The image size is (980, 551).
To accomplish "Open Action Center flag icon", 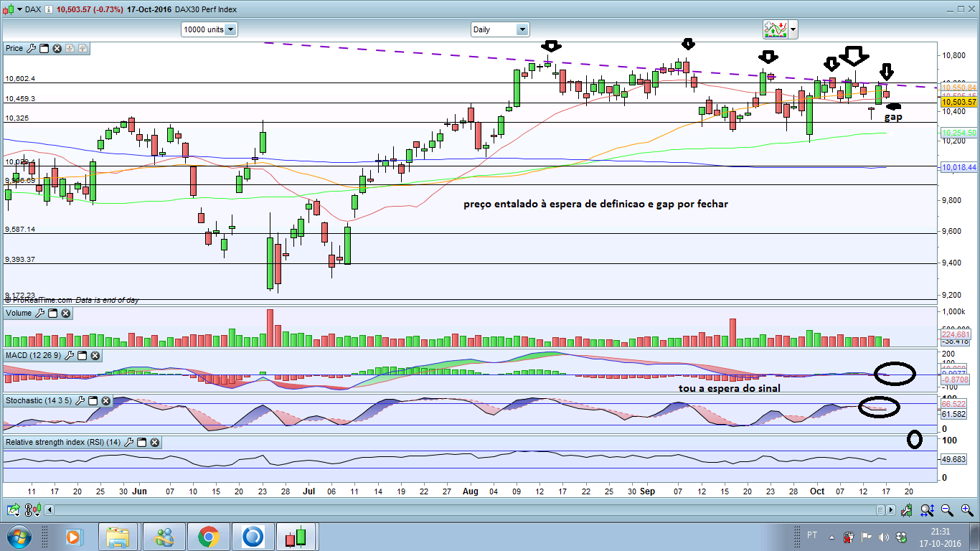I will (x=866, y=537).
